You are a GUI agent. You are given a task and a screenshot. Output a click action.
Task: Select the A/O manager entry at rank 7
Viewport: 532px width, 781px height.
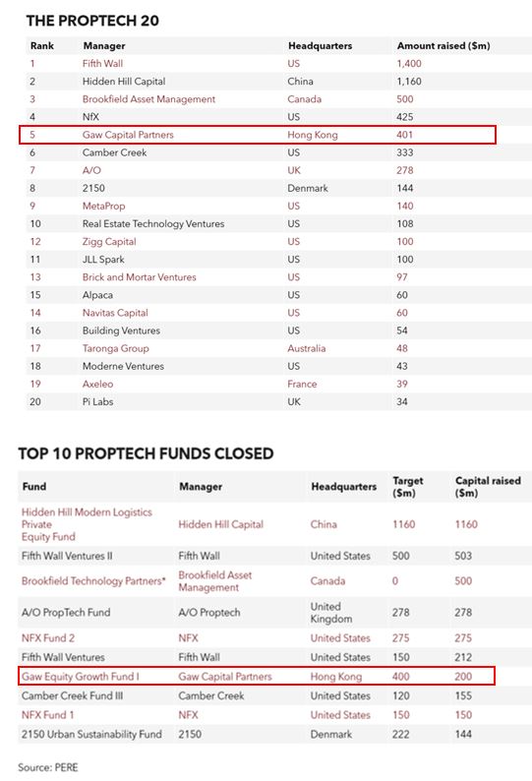pyautogui.click(x=91, y=170)
